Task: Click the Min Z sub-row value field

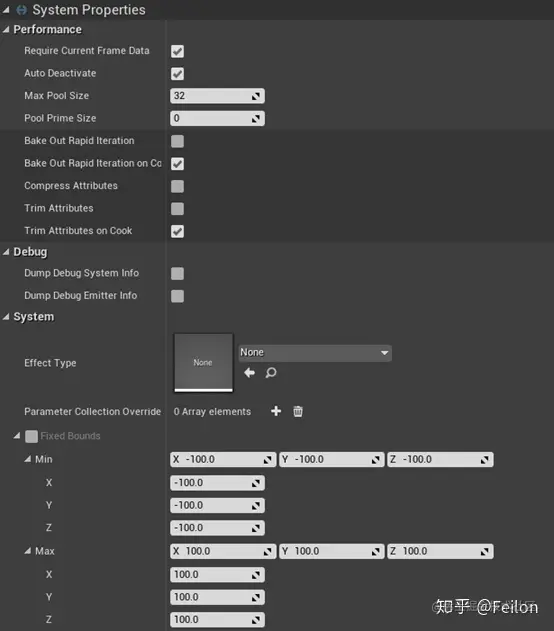Action: [217, 528]
